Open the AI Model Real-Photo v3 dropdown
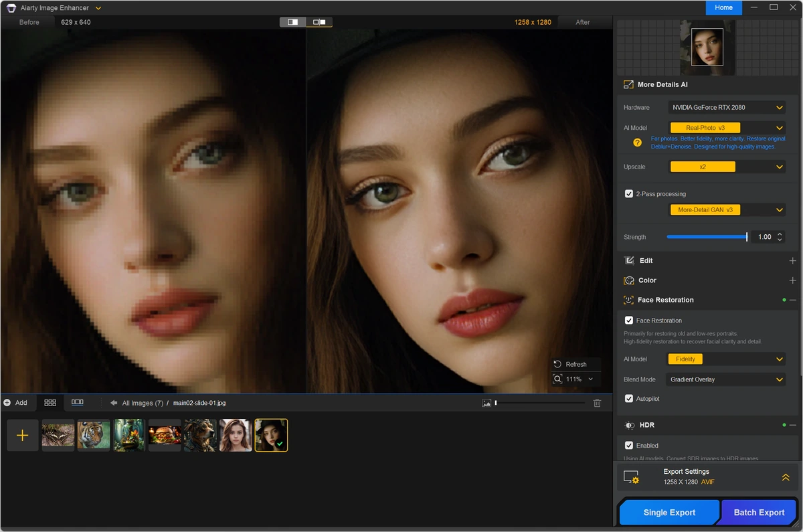 pyautogui.click(x=727, y=128)
